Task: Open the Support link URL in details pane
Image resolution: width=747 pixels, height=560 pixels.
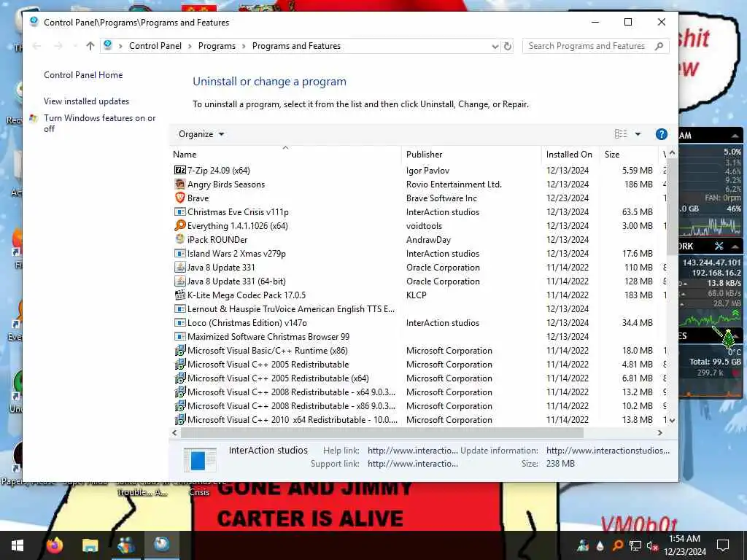Action: click(413, 463)
